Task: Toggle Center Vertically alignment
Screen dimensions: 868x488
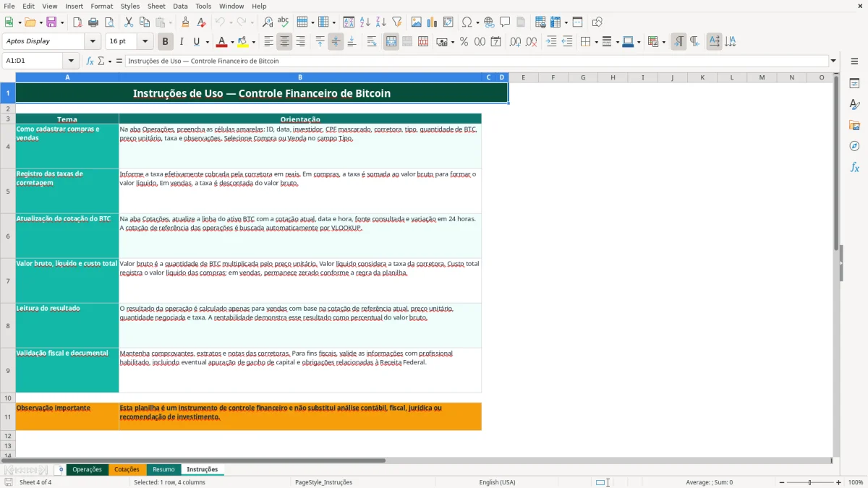Action: (x=336, y=42)
